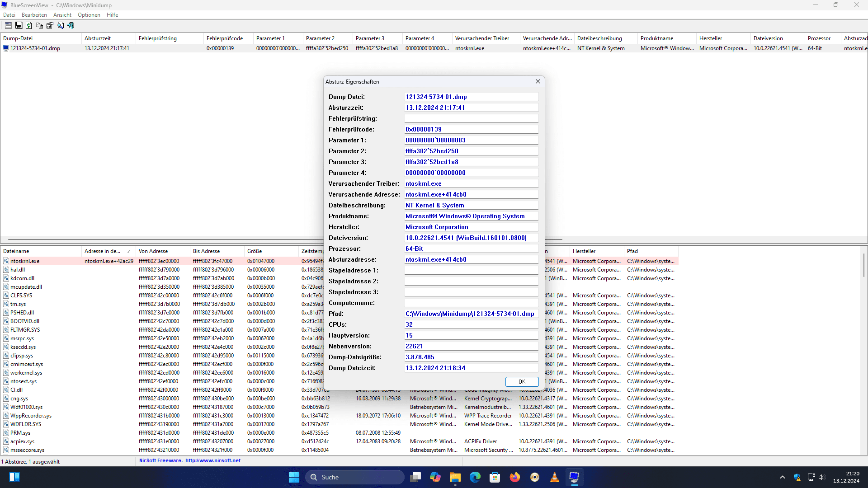Sort by 'Adresse in de...' column header
Image resolution: width=868 pixels, height=488 pixels.
(x=103, y=251)
